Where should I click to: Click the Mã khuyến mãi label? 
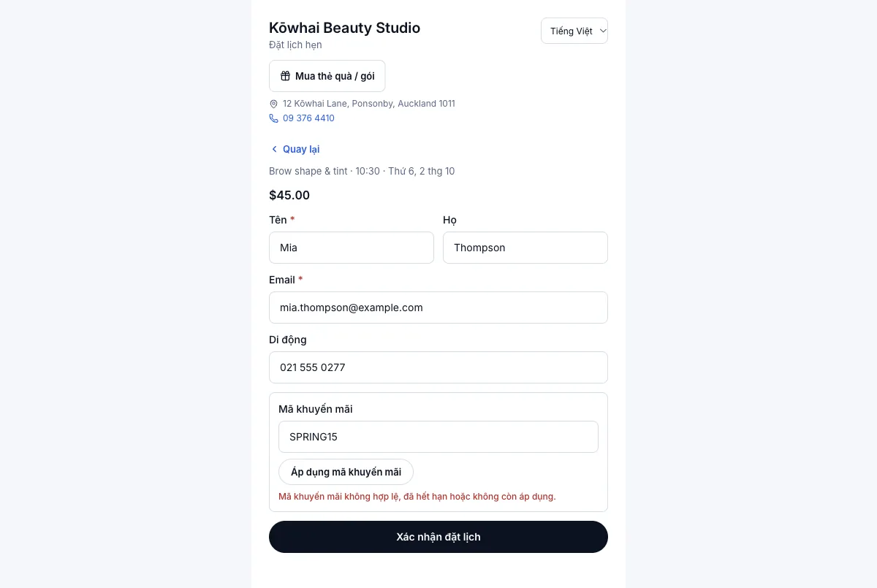(316, 409)
